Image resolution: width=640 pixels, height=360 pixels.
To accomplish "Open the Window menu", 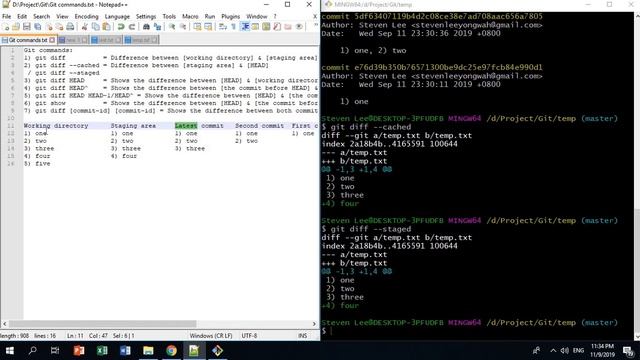I will [x=256, y=16].
